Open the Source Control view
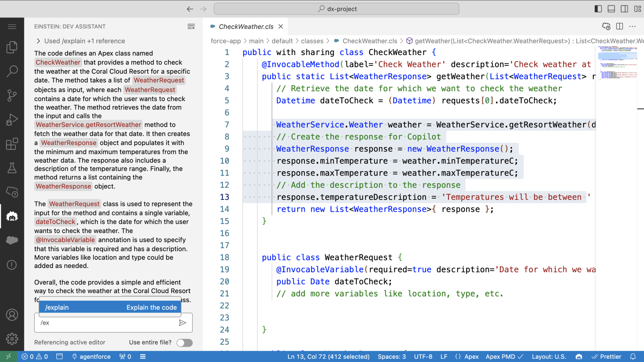 12,96
